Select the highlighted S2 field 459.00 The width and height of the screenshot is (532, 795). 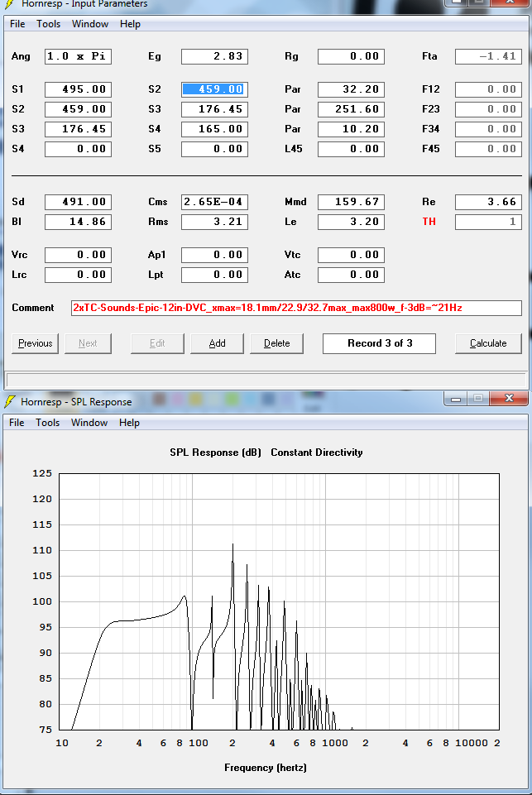214,89
